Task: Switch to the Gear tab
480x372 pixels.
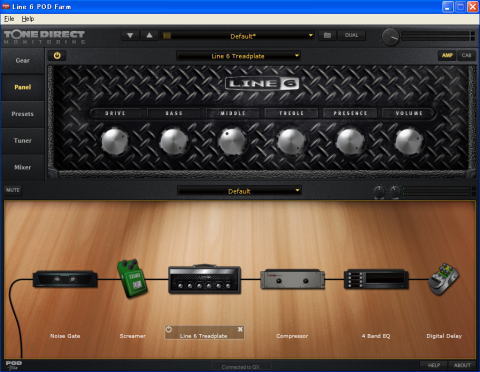Action: [x=22, y=61]
